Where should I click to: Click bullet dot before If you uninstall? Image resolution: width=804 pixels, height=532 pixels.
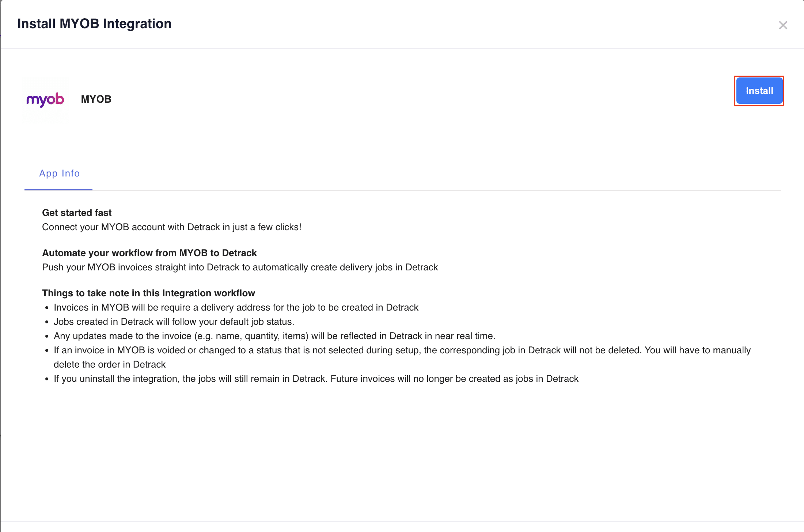pos(47,379)
